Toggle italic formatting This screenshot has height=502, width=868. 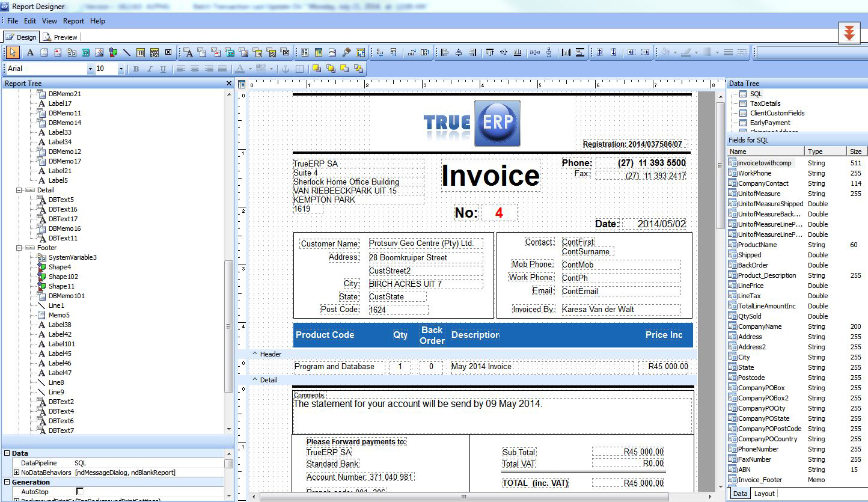click(150, 69)
